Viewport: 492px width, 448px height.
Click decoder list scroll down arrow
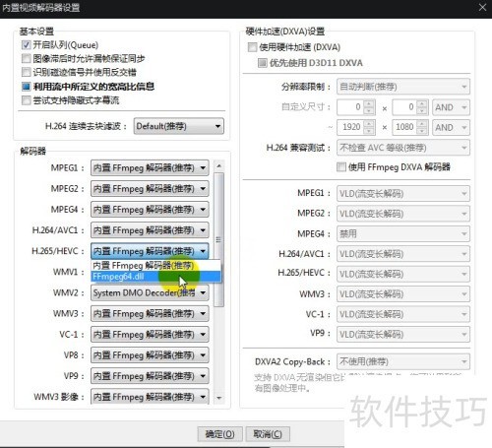point(218,398)
